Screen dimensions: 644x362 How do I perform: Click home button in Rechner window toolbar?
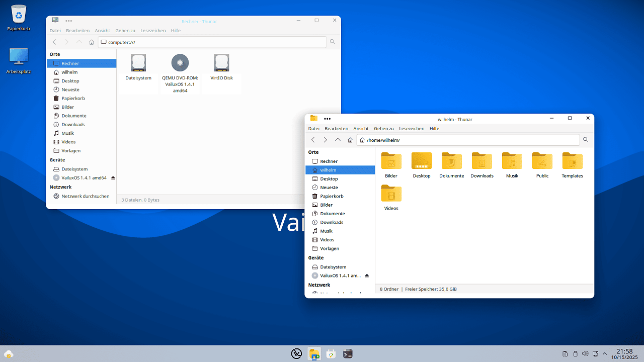click(x=92, y=42)
